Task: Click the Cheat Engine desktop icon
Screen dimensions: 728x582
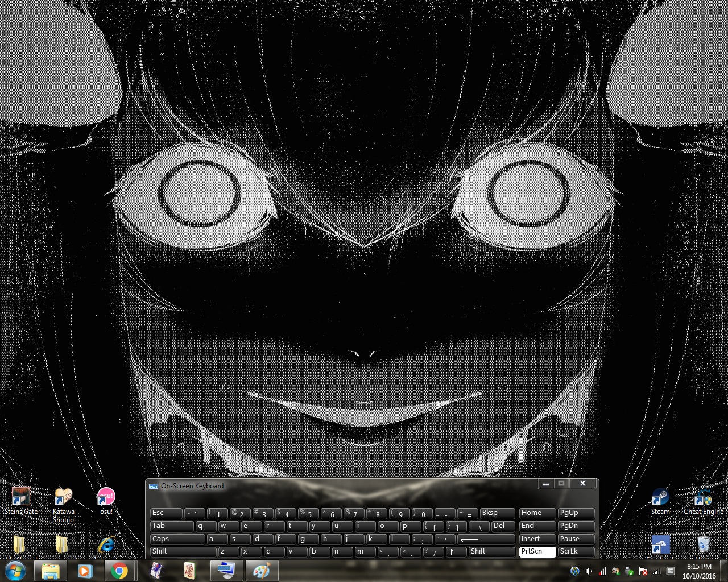Action: point(704,501)
